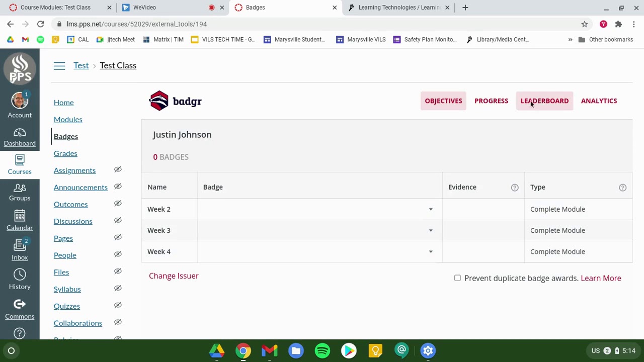Click the Type column help icon
This screenshot has height=362, width=644.
[x=622, y=188]
